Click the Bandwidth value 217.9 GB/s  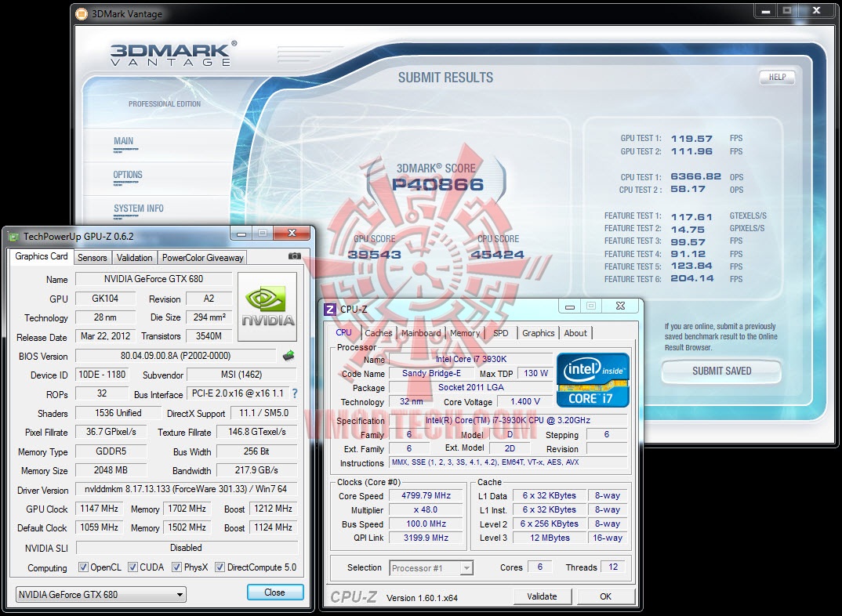(x=256, y=470)
